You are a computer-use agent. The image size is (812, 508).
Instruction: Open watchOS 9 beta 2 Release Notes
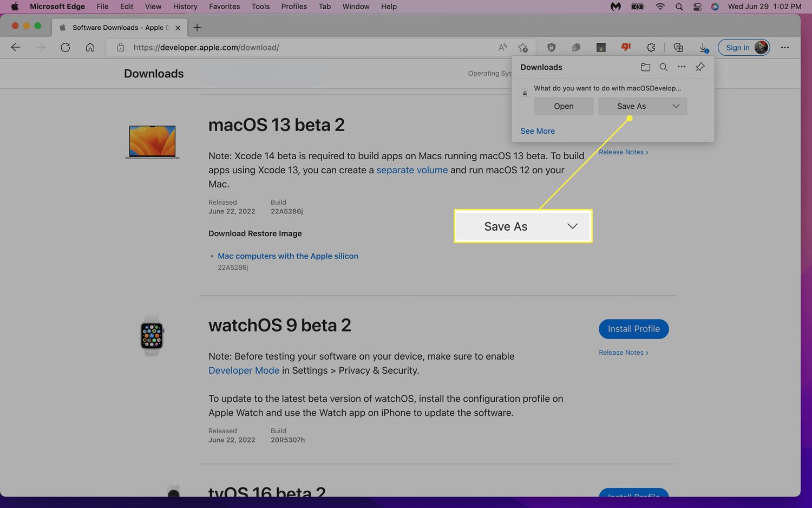[x=623, y=353]
